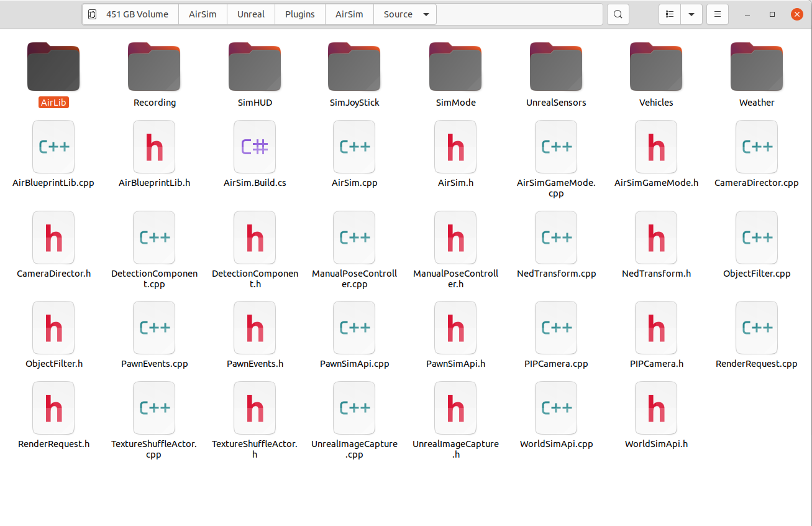Screen dimensions: 812x526
Task: Select CameraDirector.h header icon
Action: click(53, 238)
